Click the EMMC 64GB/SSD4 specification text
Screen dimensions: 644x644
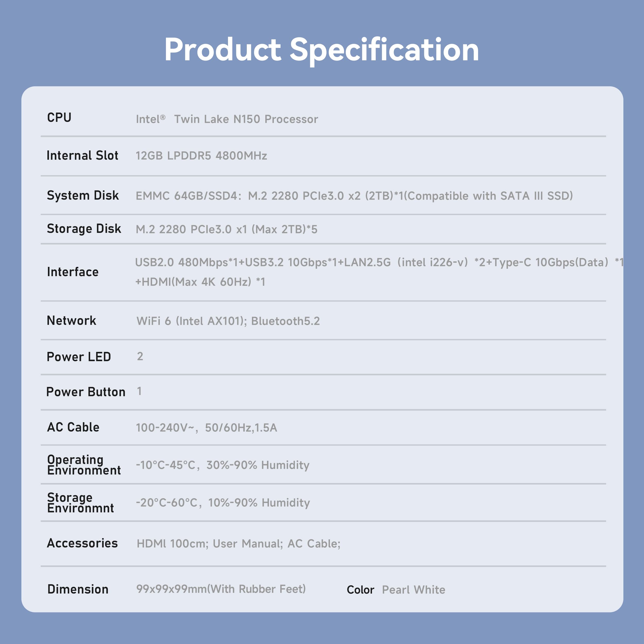click(354, 196)
